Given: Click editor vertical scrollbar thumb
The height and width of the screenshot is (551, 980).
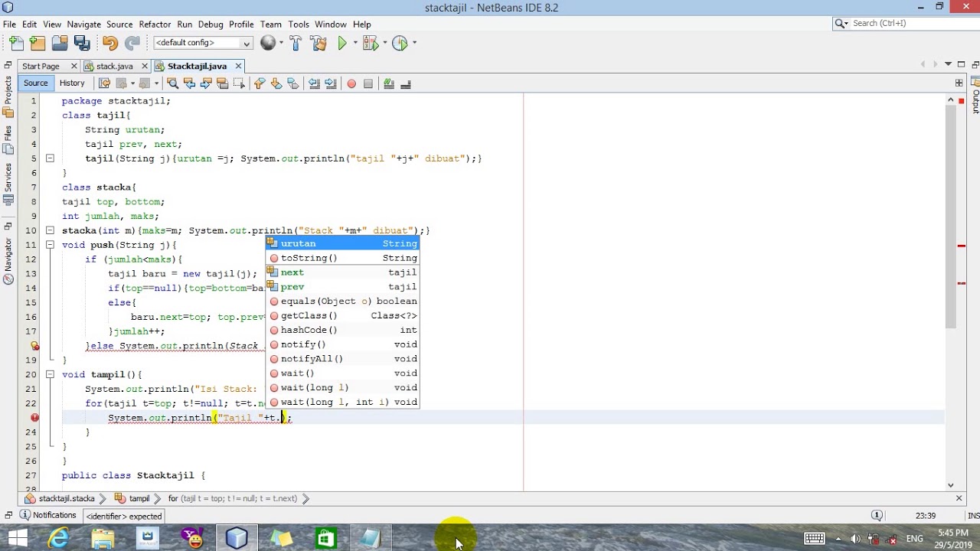Looking at the screenshot, I should (x=950, y=216).
